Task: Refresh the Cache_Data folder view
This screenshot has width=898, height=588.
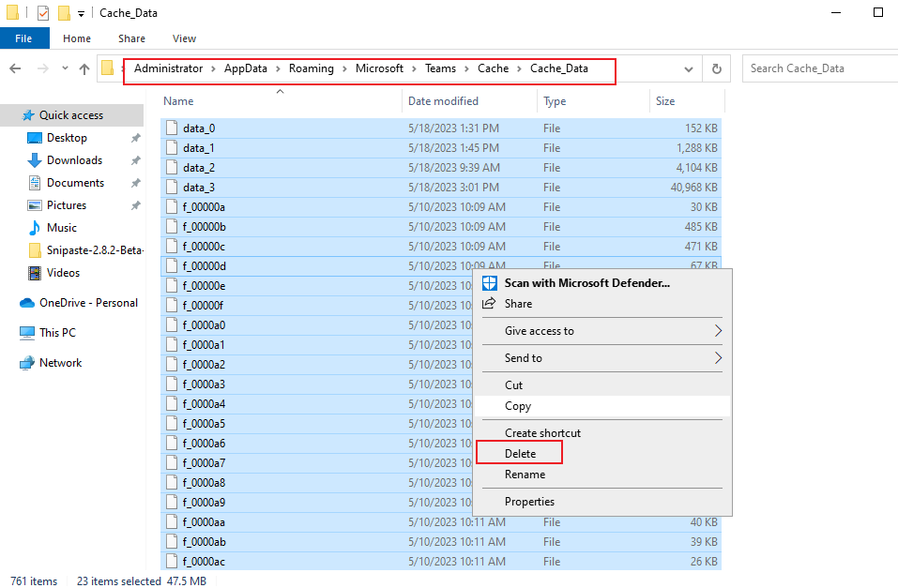Action: (x=717, y=69)
